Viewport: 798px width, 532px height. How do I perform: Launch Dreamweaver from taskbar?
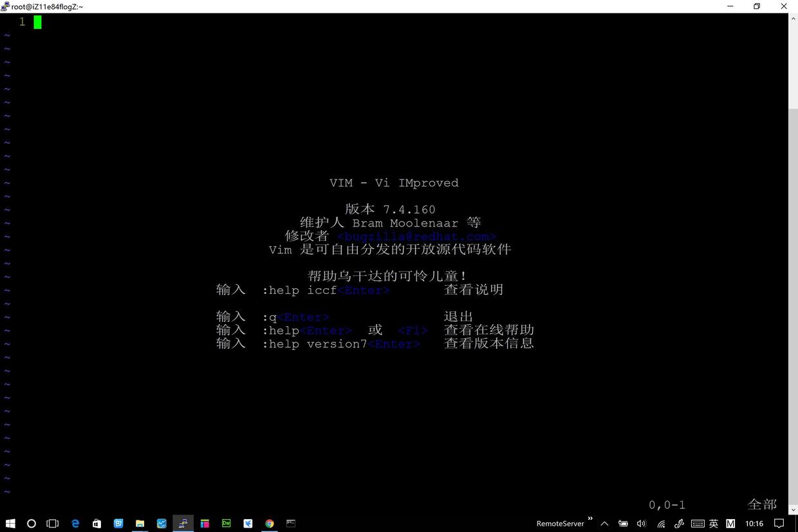click(x=227, y=524)
